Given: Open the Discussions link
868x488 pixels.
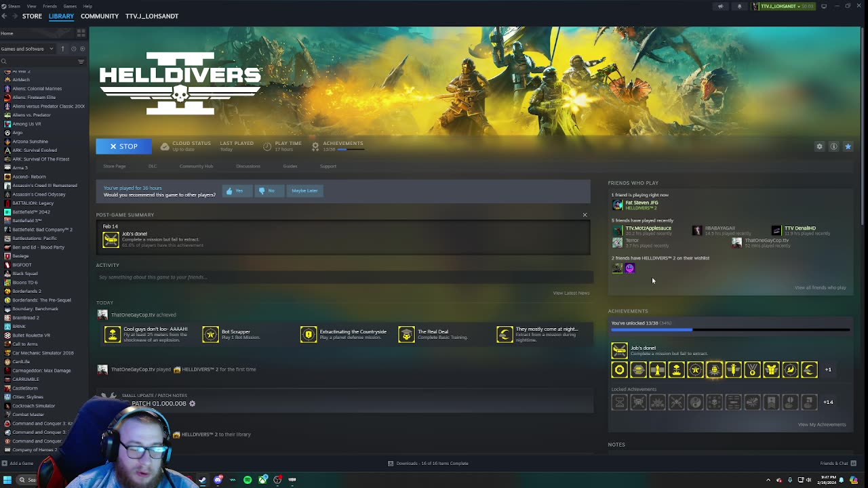Looking at the screenshot, I should (248, 166).
